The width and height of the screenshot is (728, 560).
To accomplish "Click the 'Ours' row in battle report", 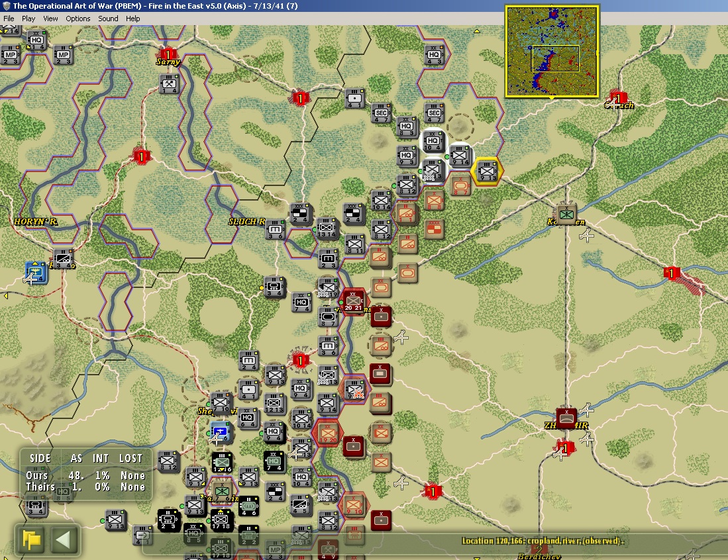I will pos(85,475).
